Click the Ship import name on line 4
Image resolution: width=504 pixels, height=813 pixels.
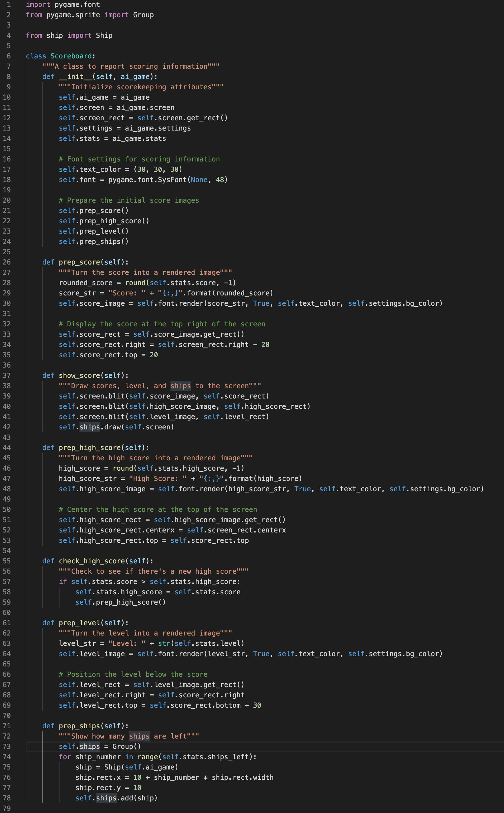click(x=104, y=36)
